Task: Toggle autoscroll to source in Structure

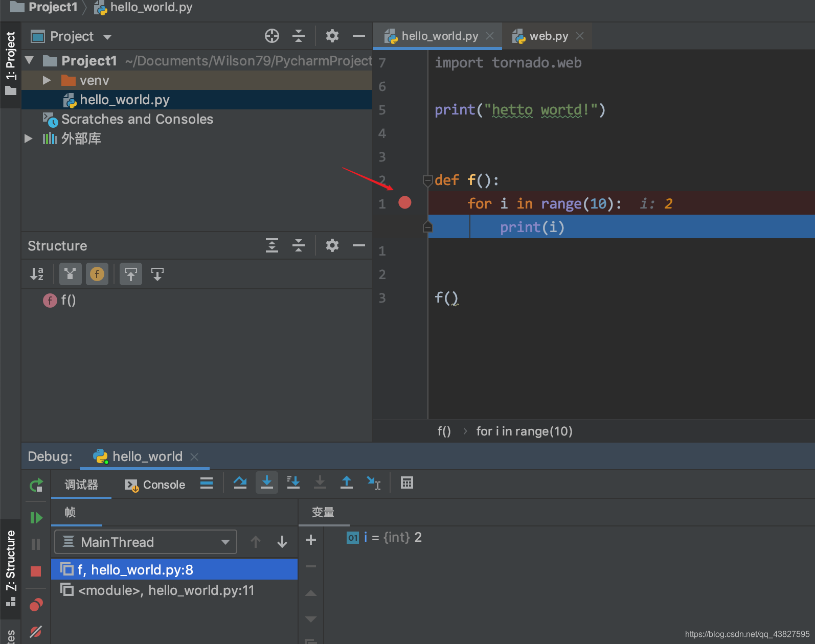Action: tap(131, 274)
